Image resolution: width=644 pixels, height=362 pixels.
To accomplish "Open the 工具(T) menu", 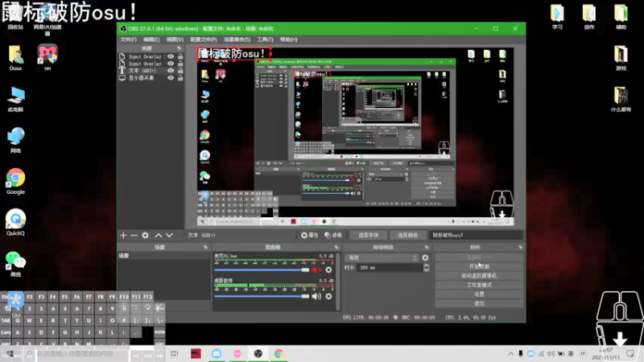I will pos(265,39).
